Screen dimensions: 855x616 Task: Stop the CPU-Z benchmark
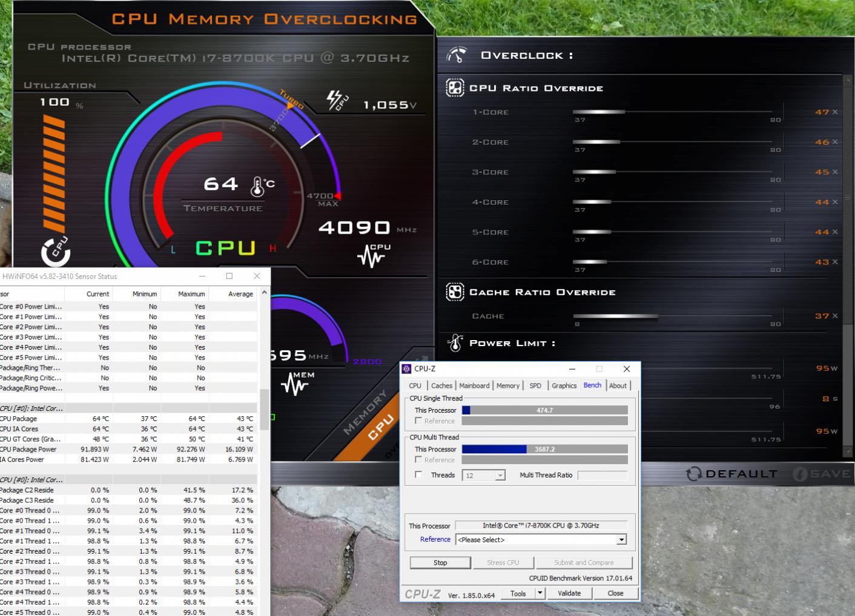(x=440, y=563)
